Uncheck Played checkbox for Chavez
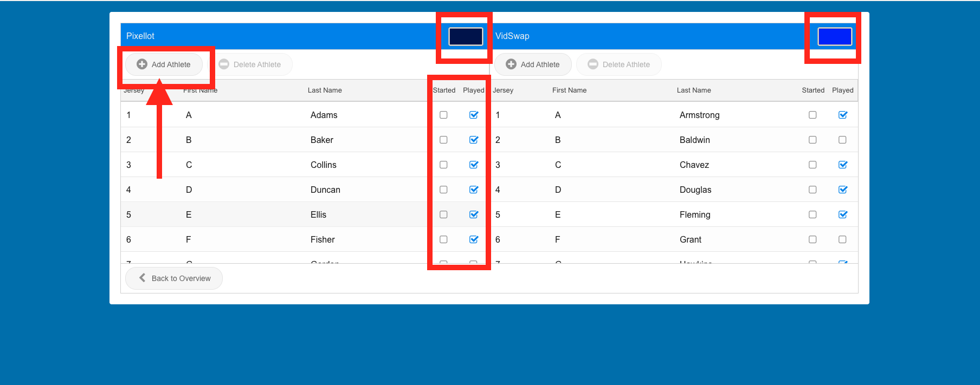980x385 pixels. pos(843,165)
